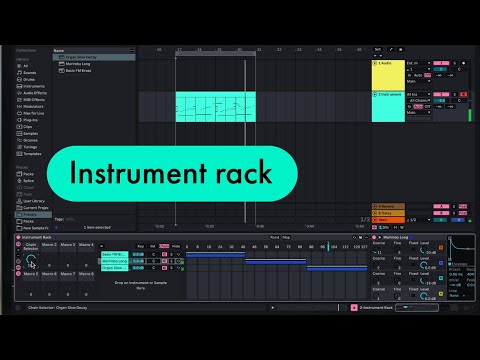Image resolution: width=480 pixels, height=360 pixels.
Task: Arm the 2 Instrument track for recording
Action: (x=463, y=94)
